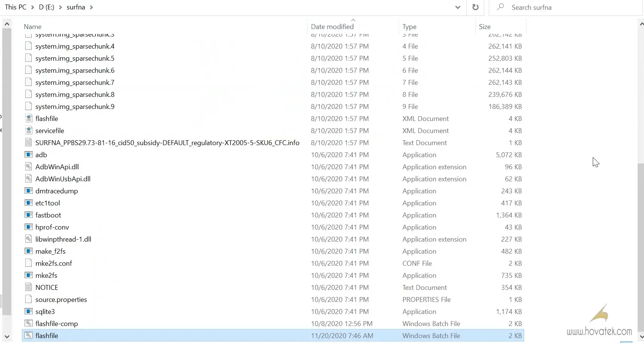Select the sqlite3 application icon
This screenshot has width=644, height=343.
(29, 311)
